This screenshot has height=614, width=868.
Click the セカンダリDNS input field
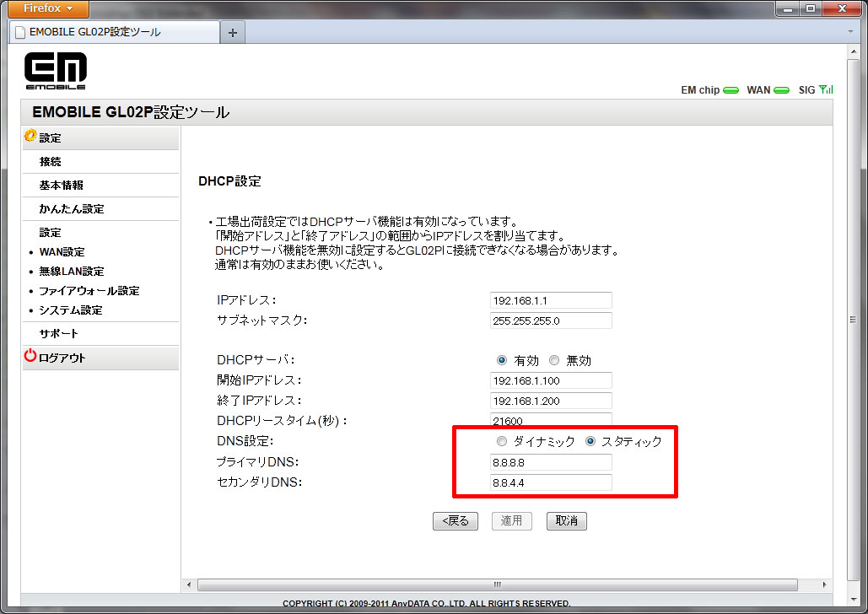click(x=551, y=482)
